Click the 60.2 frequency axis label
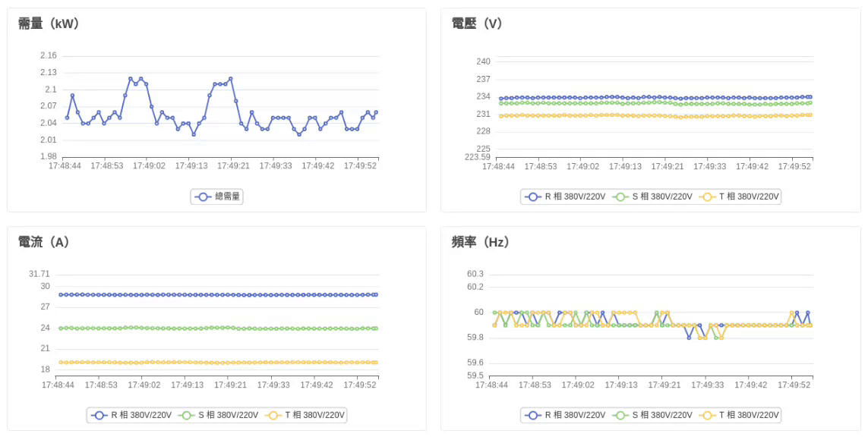Screen dimensions: 868x437 475,287
